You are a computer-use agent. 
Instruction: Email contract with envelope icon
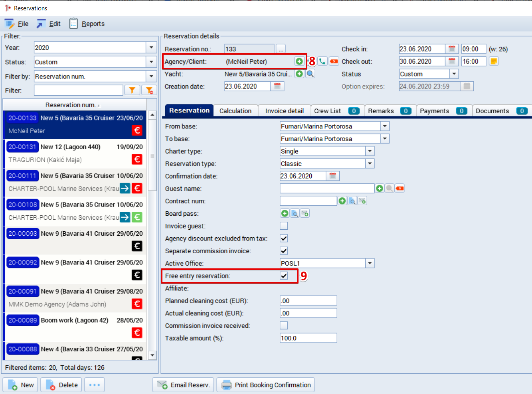point(362,201)
